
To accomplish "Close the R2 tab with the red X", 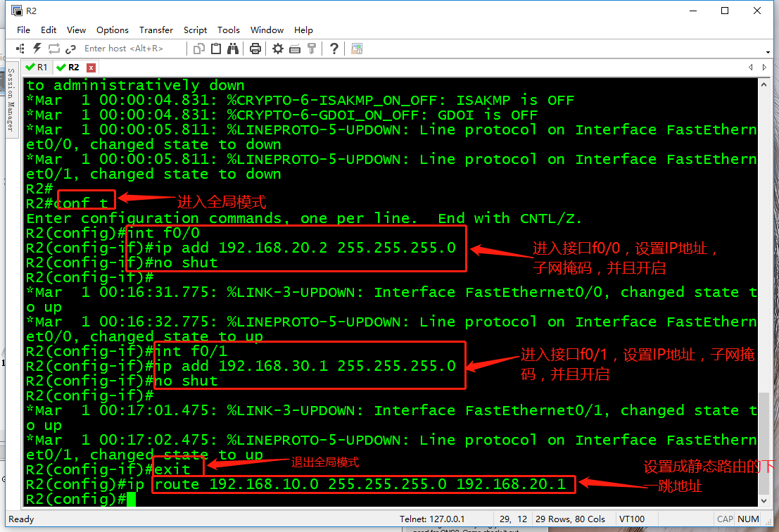I will pos(91,68).
